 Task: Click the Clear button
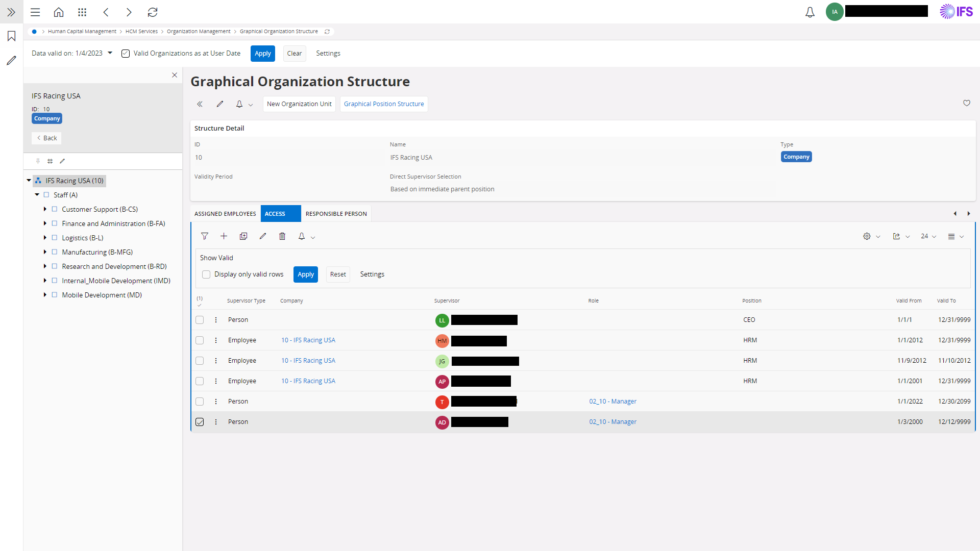point(295,54)
